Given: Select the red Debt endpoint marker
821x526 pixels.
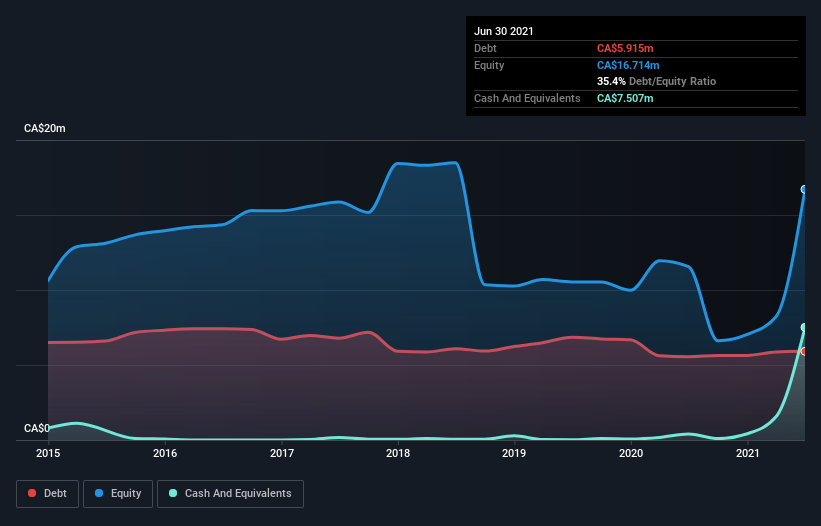Looking at the screenshot, I should tap(804, 351).
